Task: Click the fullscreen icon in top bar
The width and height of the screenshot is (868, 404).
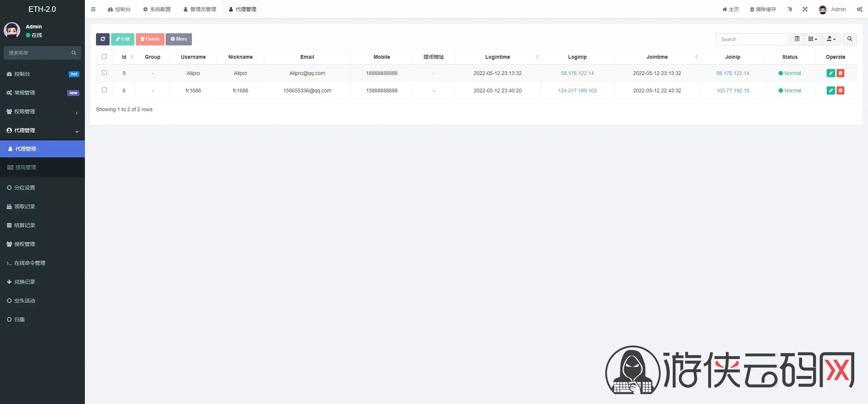Action: (x=805, y=9)
